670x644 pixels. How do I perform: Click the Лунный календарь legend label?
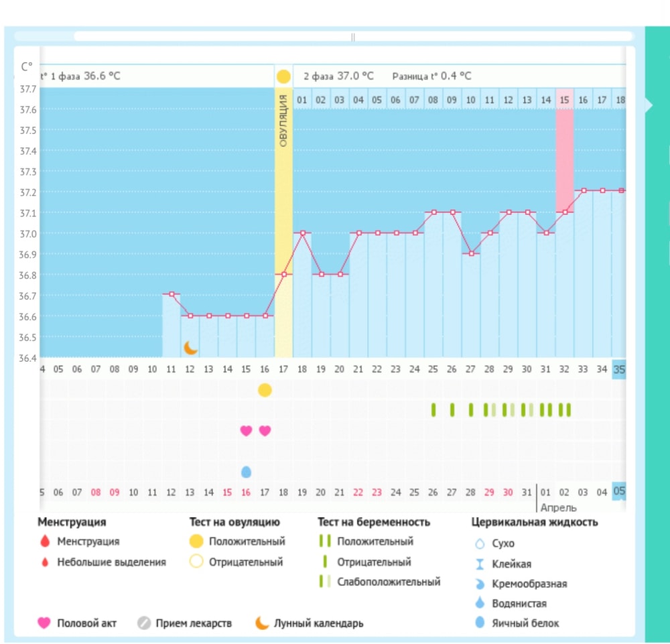pos(318,623)
